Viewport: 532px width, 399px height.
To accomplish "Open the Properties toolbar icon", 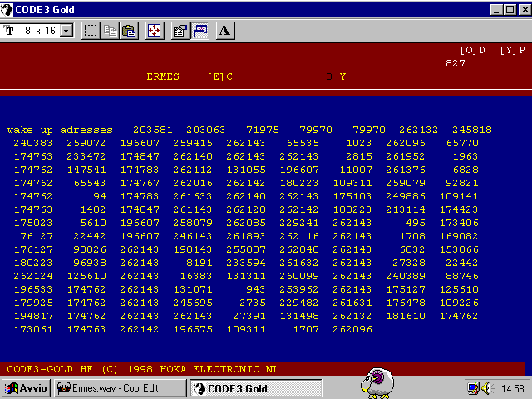I will pyautogui.click(x=180, y=31).
